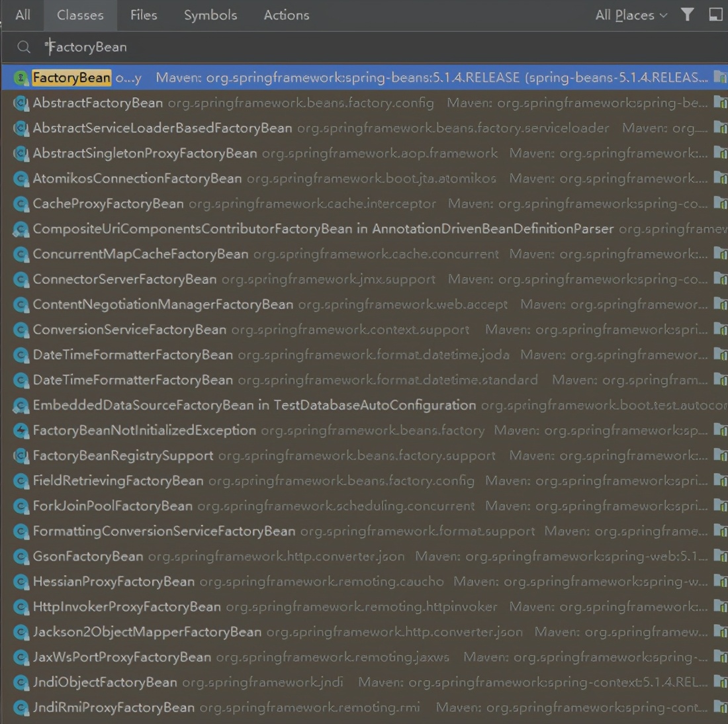
Task: Click library icon on JndiRmiProxyFactoryBean row
Action: [x=720, y=707]
